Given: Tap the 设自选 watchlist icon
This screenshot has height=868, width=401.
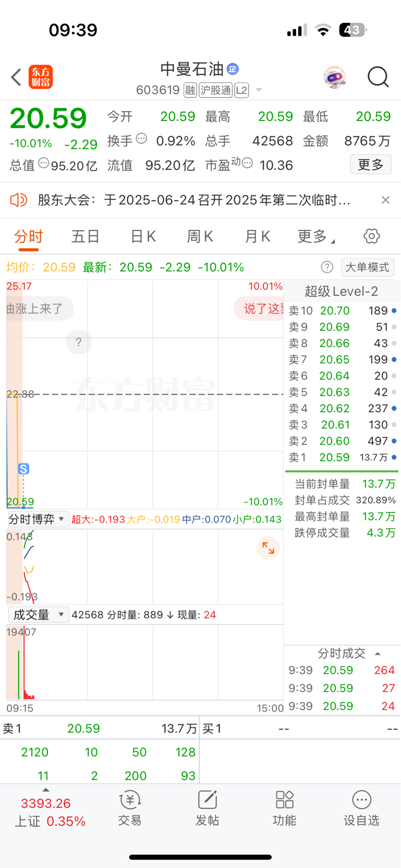Looking at the screenshot, I should pos(361,808).
